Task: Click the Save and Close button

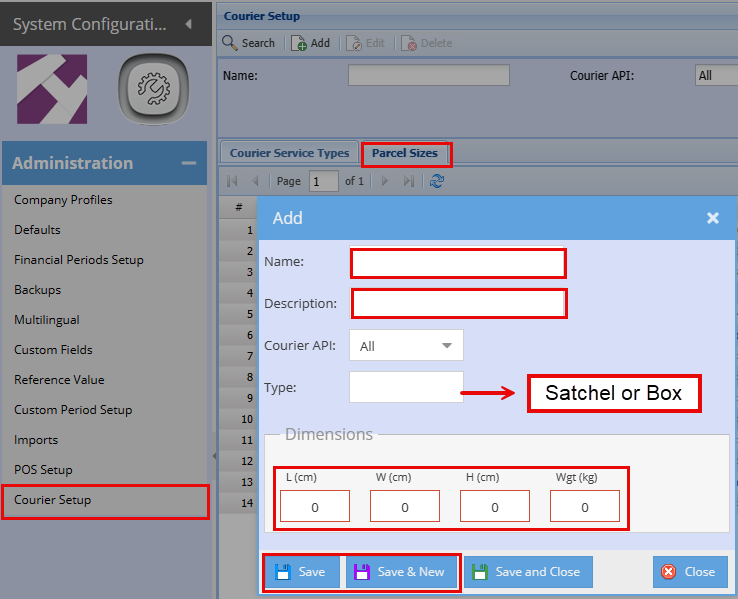Action: (x=528, y=572)
